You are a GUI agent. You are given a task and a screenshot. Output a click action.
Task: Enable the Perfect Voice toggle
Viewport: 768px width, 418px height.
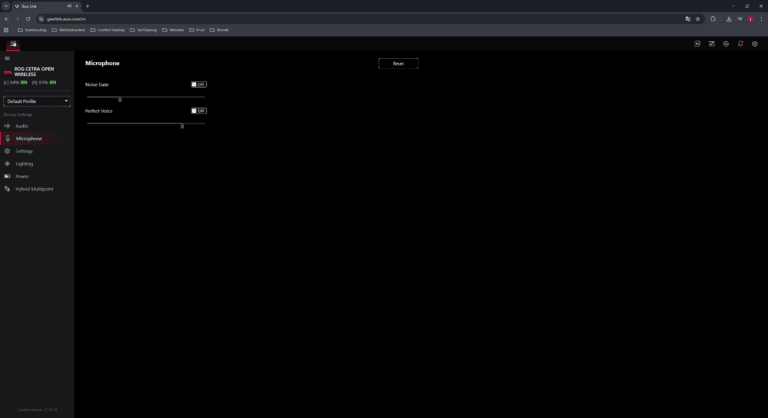198,111
